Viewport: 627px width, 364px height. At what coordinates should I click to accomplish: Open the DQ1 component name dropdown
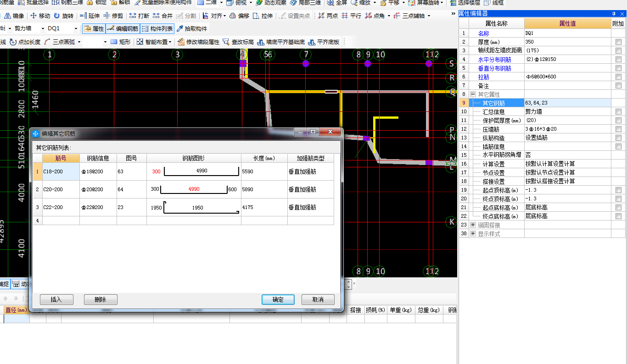point(75,28)
